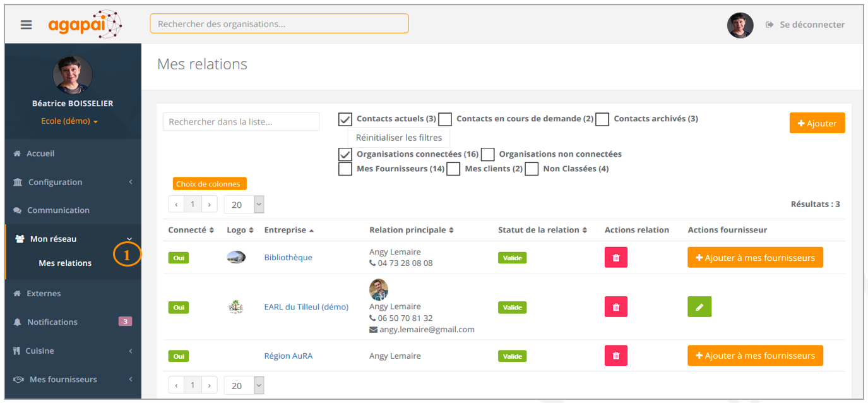
Task: Go to previous page in top pagination
Action: 176,204
